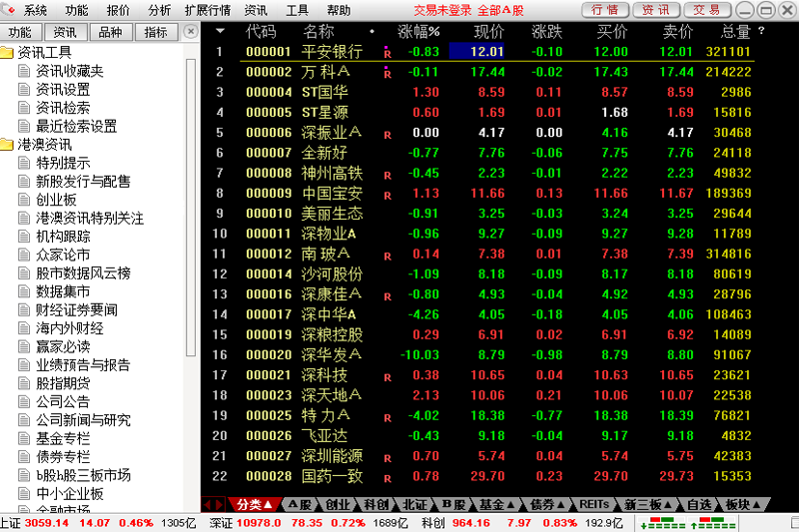The height and width of the screenshot is (532, 799).
Task: Click the document icon next to 创业板
Action: 24,199
